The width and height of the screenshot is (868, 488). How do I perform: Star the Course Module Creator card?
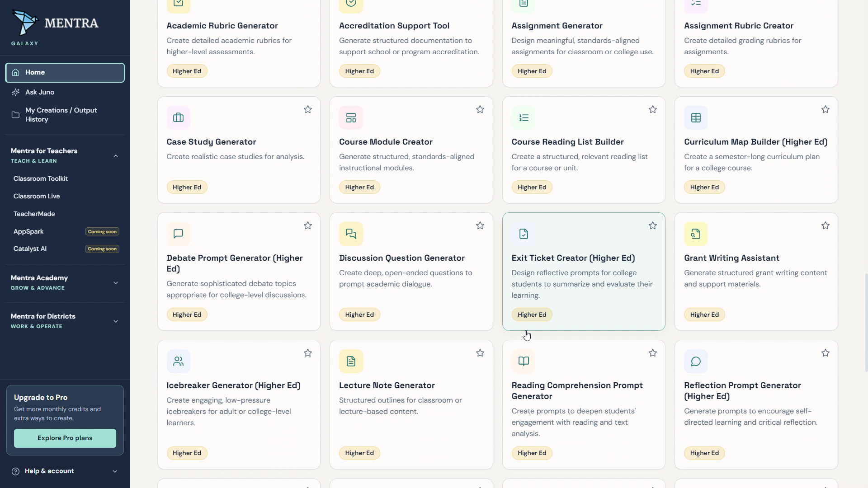480,109
